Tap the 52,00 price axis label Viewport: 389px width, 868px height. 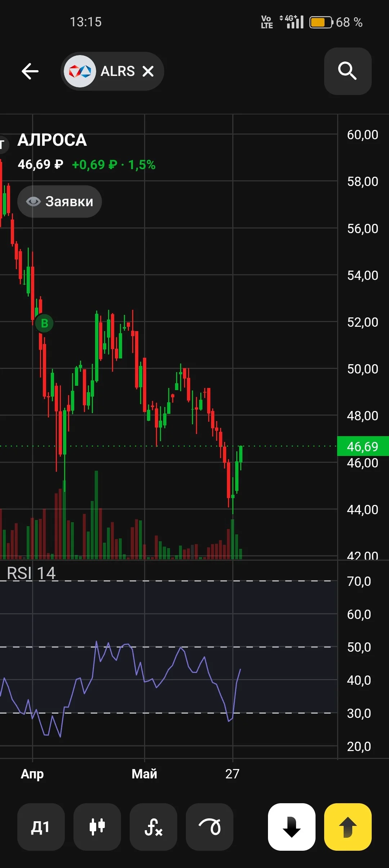[363, 322]
